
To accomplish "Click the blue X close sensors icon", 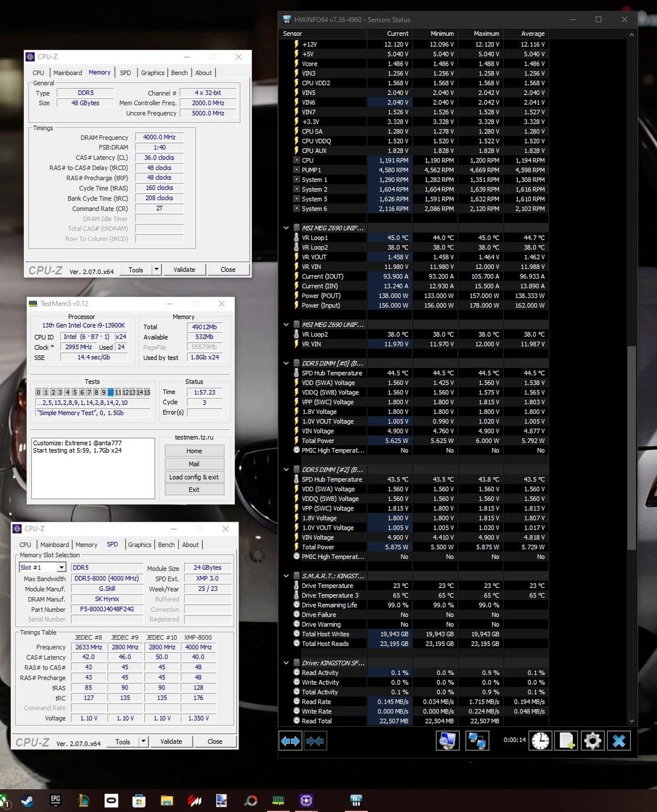I will (619, 741).
